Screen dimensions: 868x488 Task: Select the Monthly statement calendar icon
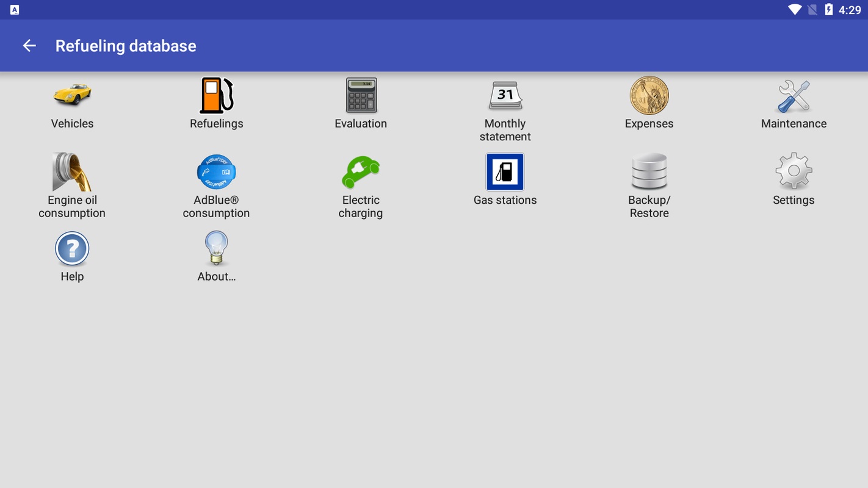point(505,95)
